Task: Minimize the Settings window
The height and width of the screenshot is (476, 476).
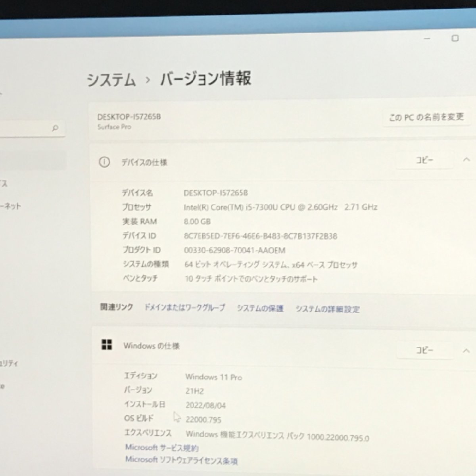Action: pyautogui.click(x=427, y=39)
